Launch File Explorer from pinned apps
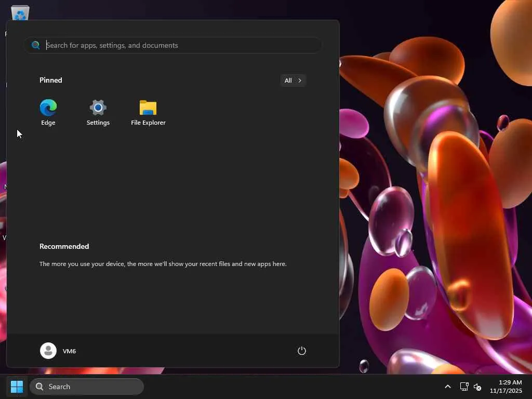This screenshot has height=399, width=532. point(148,113)
